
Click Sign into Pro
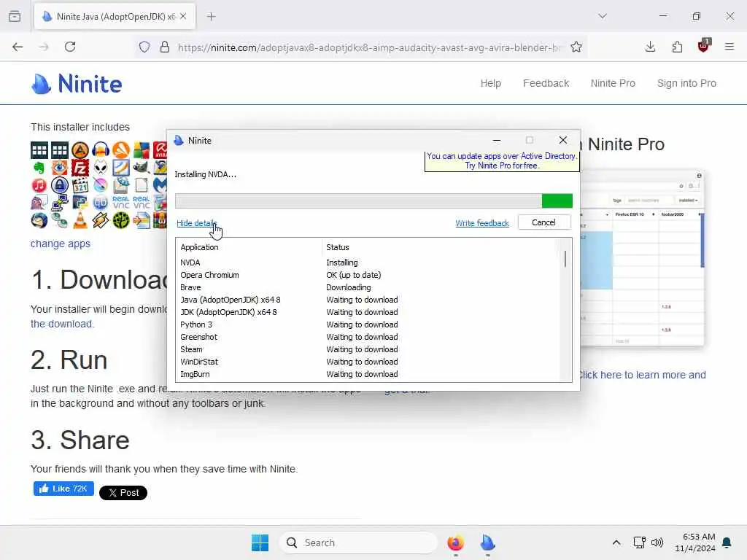click(x=686, y=83)
